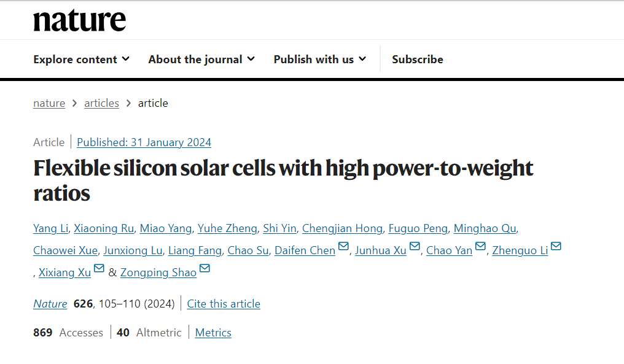View the article Metrics
Viewport: 624px width, 364px height.
pyautogui.click(x=213, y=333)
